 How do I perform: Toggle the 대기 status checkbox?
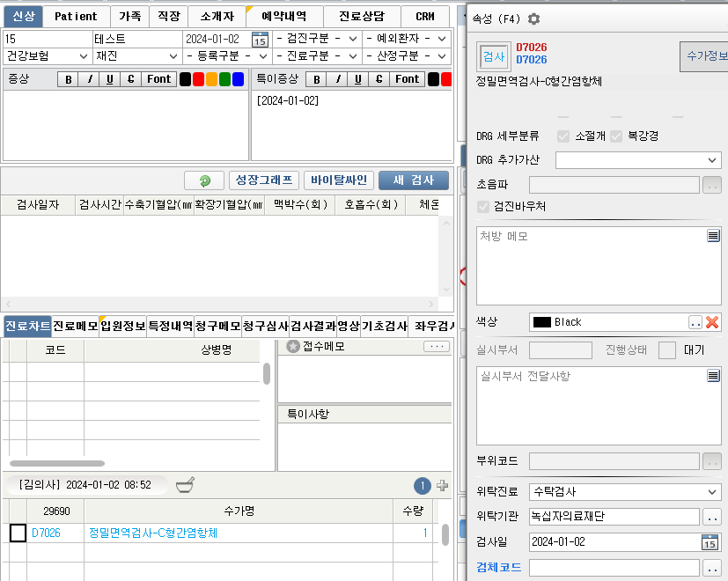[x=667, y=350]
